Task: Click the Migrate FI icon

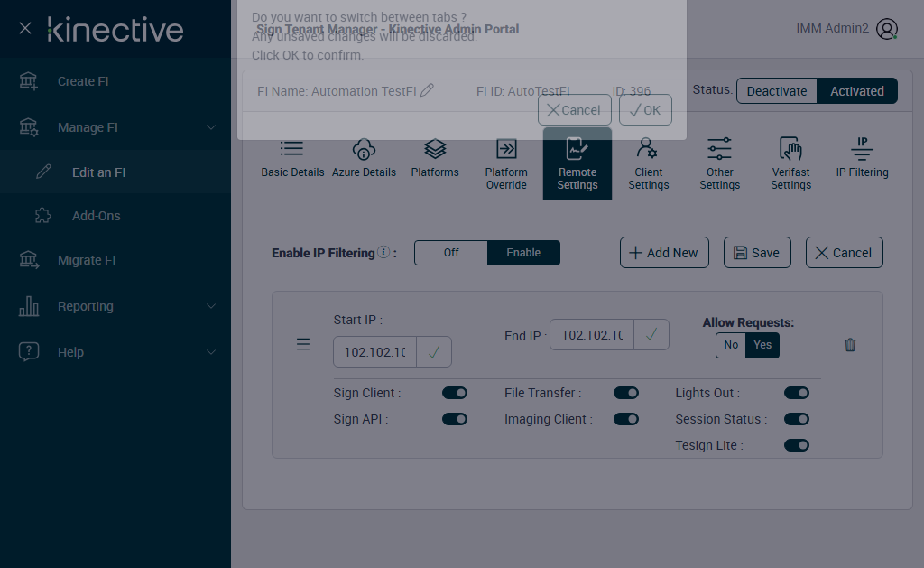Action: click(x=29, y=259)
